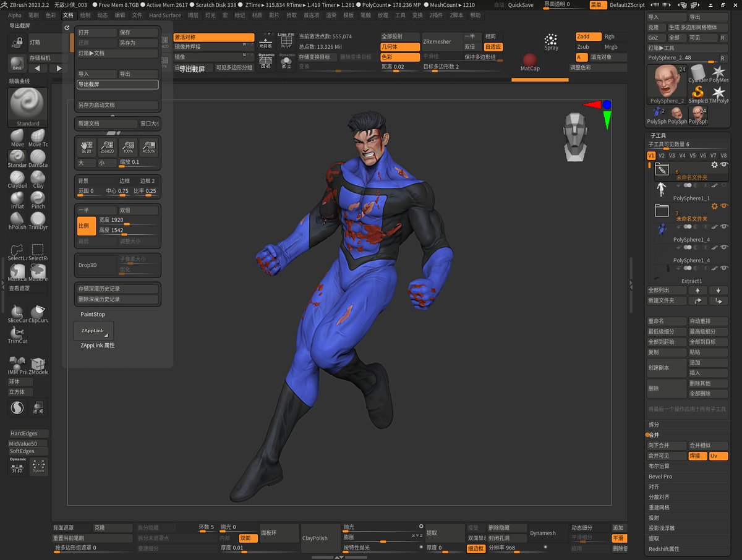This screenshot has height=560, width=742.
Task: Select the Move brush
Action: pyautogui.click(x=17, y=138)
